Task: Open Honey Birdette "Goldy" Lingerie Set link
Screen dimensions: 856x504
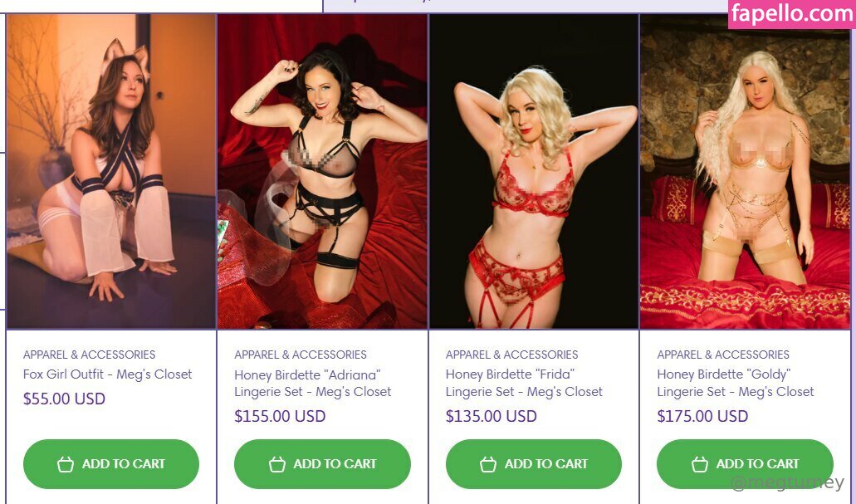Action: 736,384
